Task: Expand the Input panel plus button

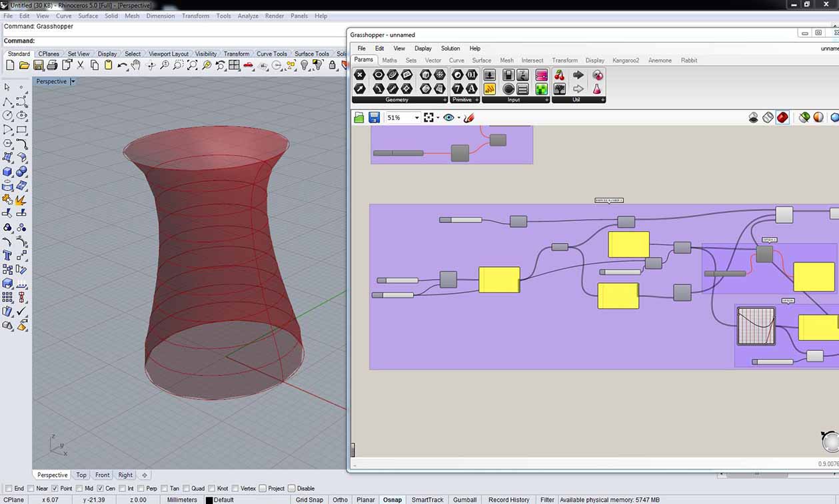Action: click(x=546, y=100)
